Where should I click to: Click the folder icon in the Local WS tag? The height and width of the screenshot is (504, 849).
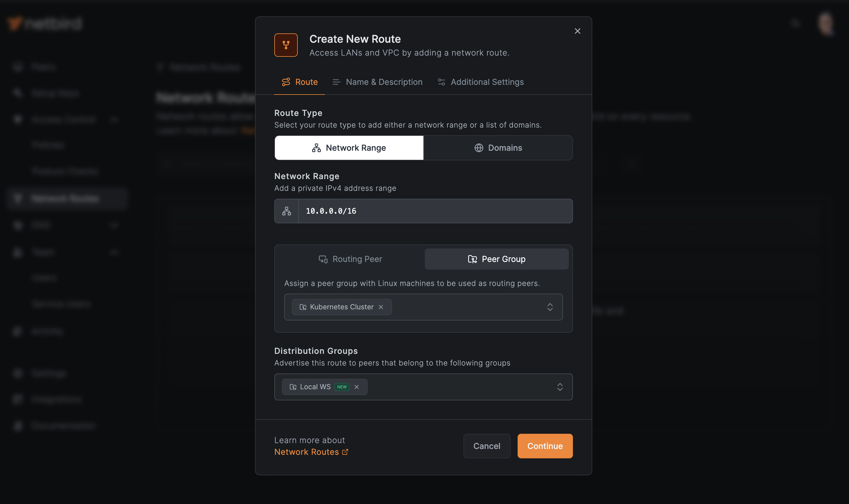293,387
